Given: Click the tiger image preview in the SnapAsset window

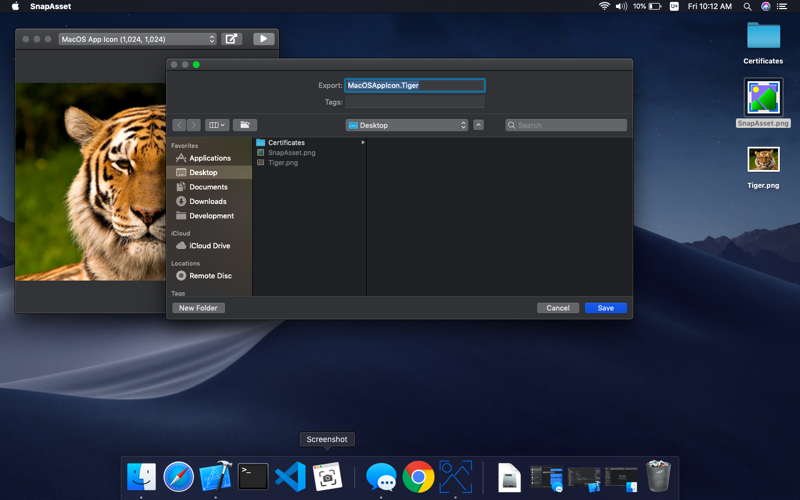Looking at the screenshot, I should pyautogui.click(x=91, y=182).
